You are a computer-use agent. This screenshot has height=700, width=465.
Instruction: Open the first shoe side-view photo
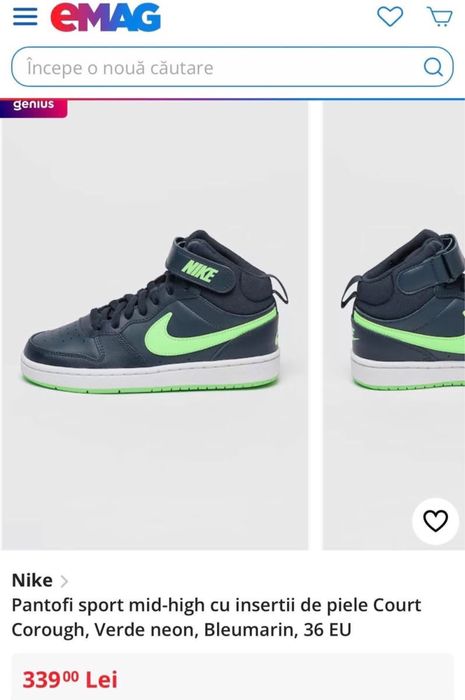coord(154,325)
